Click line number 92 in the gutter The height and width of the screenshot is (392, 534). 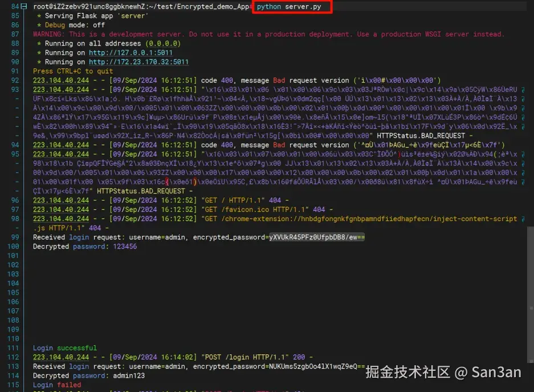click(x=15, y=80)
